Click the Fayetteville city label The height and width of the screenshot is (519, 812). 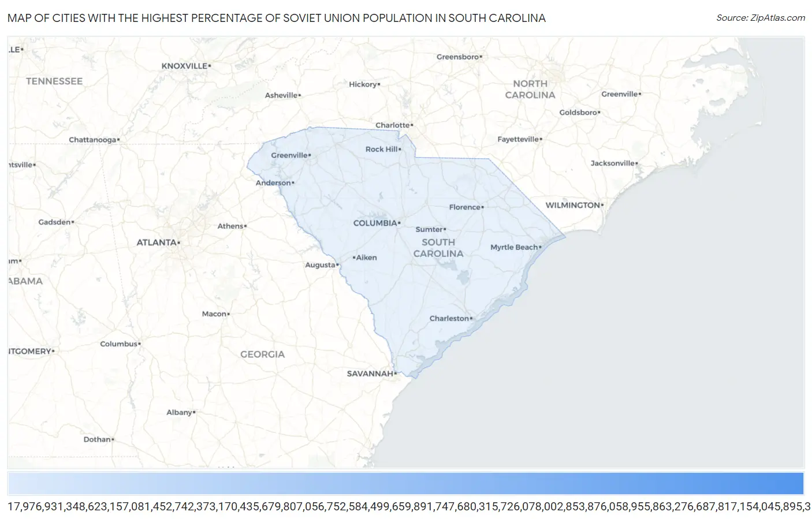[x=519, y=139]
